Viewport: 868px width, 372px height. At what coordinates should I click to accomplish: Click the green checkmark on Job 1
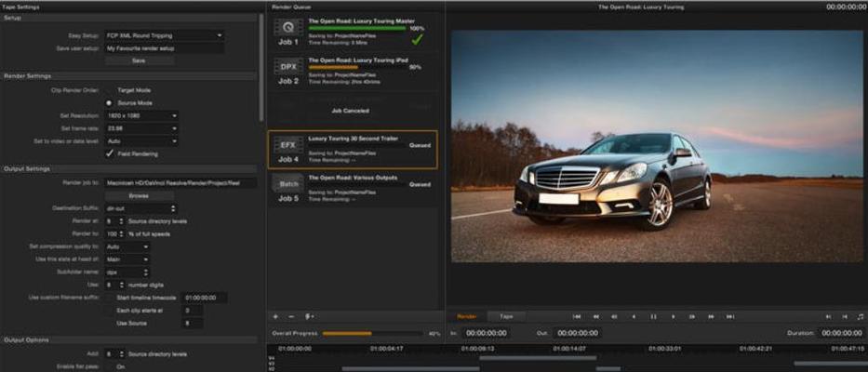point(418,40)
